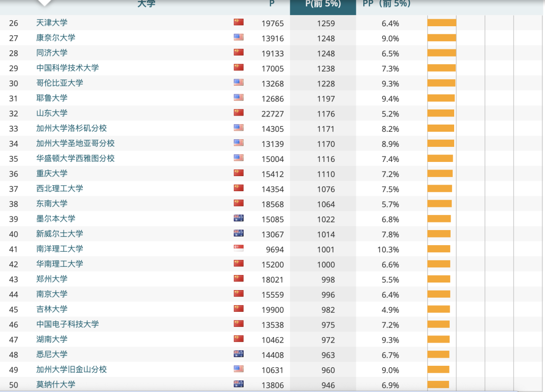Screen dimensions: 545x392
Task: Click the China flag in 郑州大学 row
Action: point(239,278)
